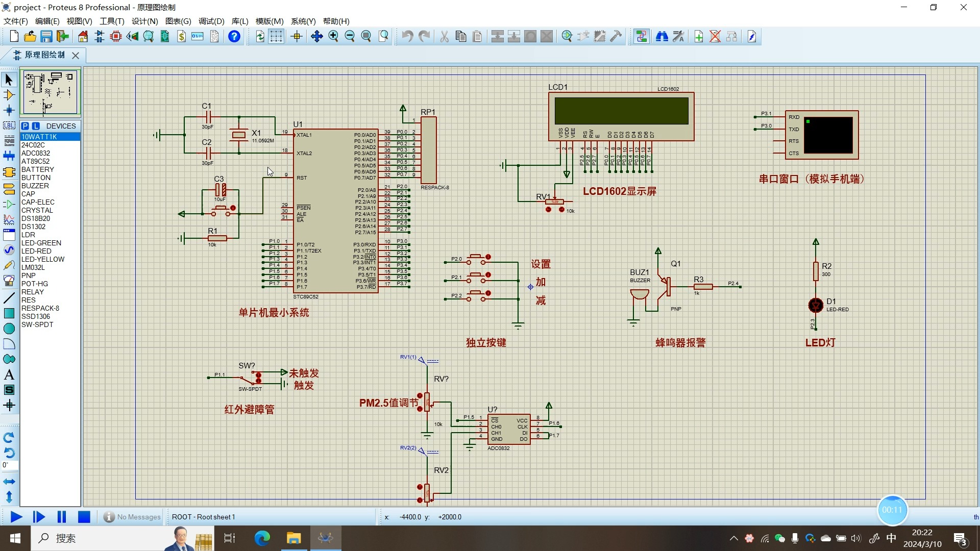Click the Paste clipboard icon
Image resolution: width=980 pixels, height=551 pixels.
click(477, 36)
